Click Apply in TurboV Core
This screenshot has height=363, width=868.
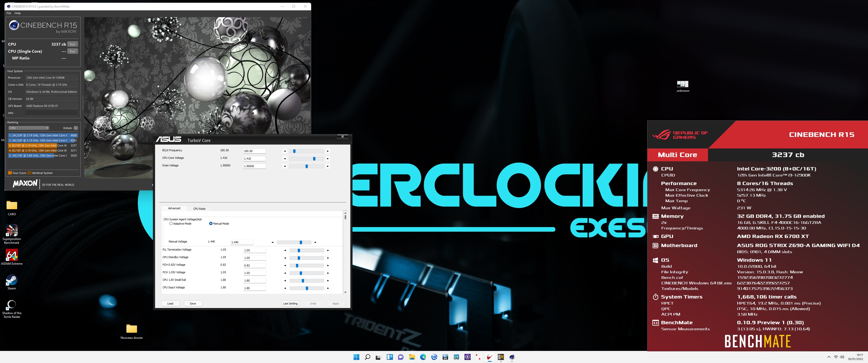[336, 304]
